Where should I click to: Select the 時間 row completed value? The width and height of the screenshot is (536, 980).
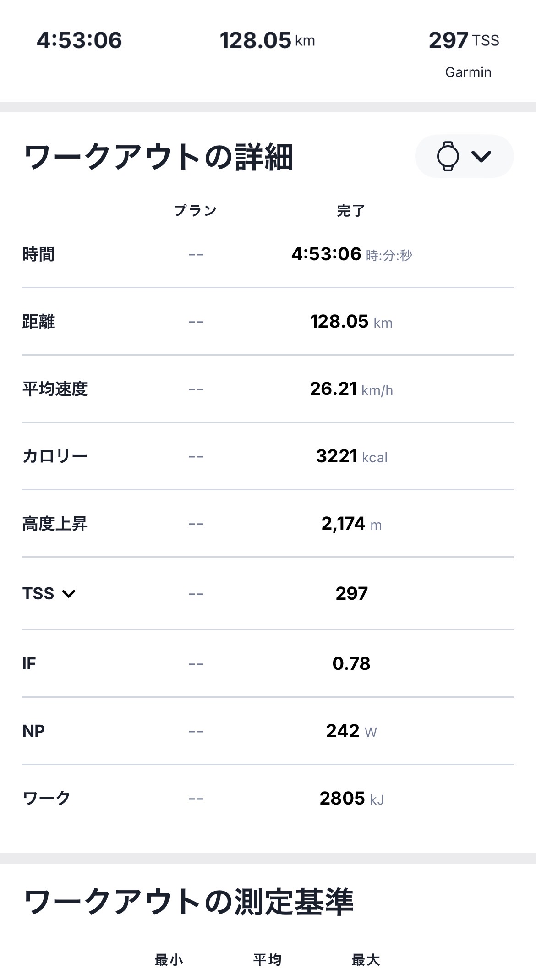[x=351, y=254]
